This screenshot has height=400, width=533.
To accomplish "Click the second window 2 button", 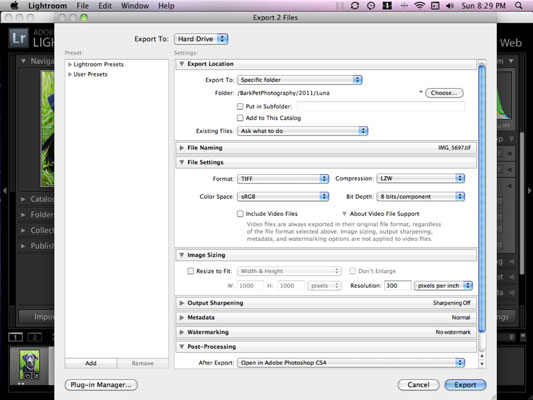I will (x=34, y=337).
